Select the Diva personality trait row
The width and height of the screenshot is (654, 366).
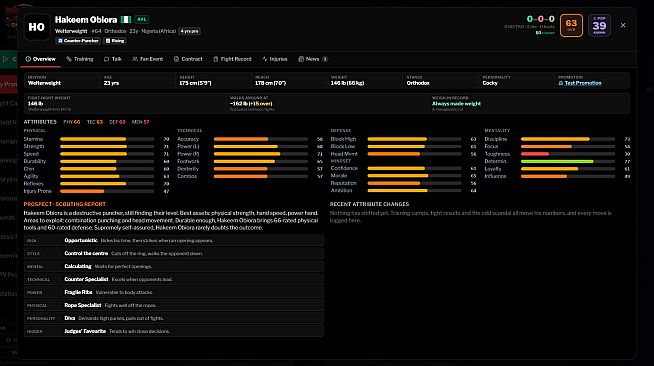point(174,318)
